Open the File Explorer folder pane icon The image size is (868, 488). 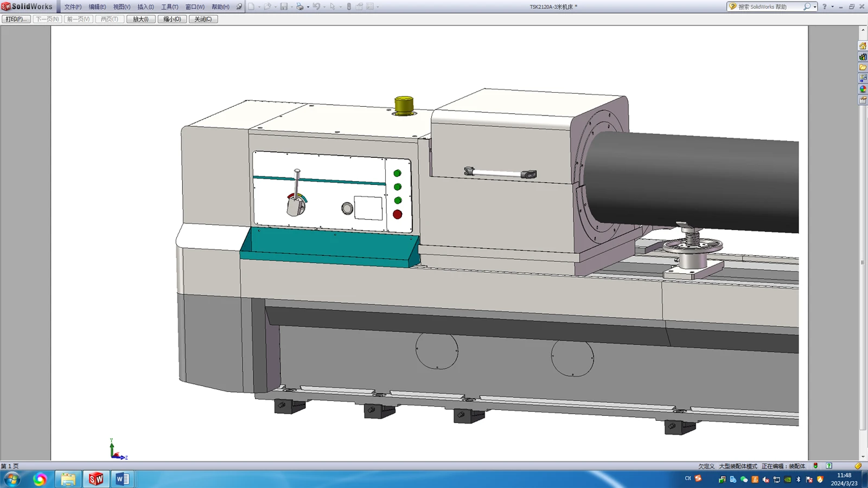click(x=863, y=68)
